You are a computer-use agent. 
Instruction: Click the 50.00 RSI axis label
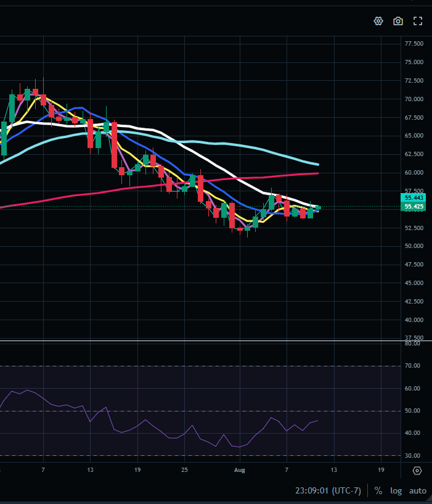click(x=412, y=411)
